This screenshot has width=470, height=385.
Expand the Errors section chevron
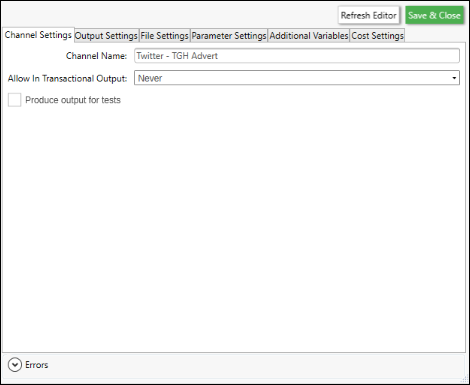tap(15, 365)
